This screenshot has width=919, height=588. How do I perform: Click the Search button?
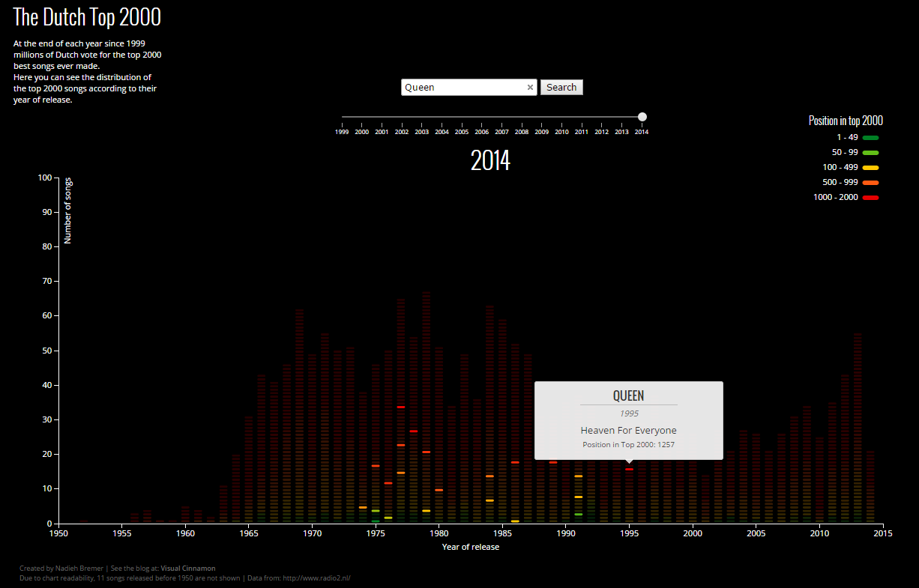tap(561, 88)
